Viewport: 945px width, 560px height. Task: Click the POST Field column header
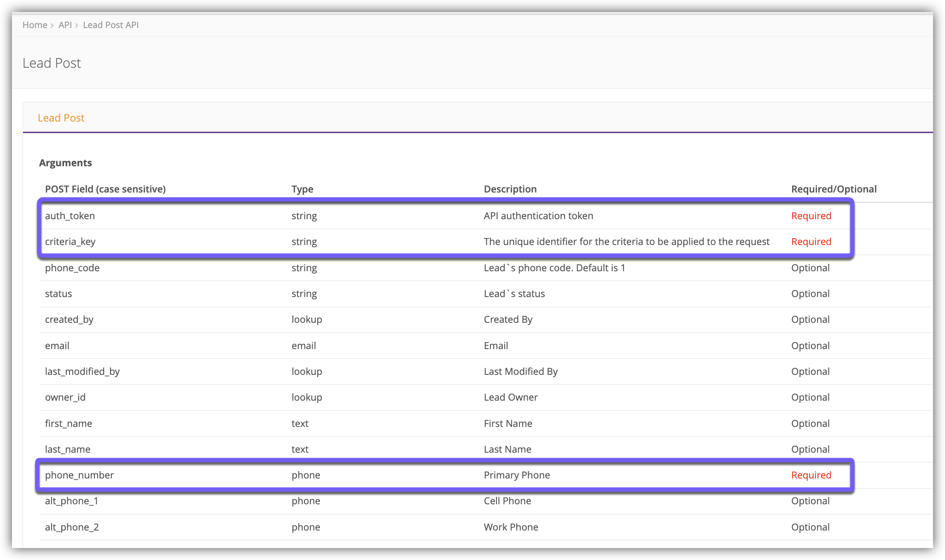[x=105, y=189]
